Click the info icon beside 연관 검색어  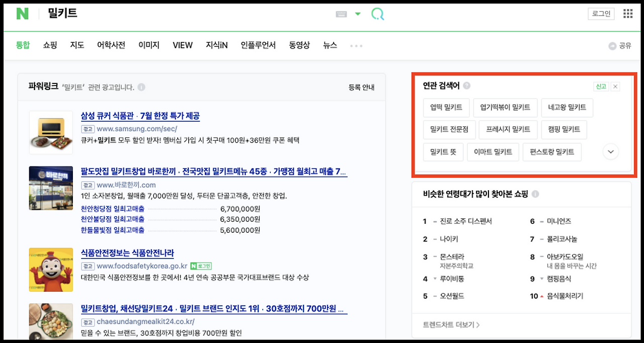(x=466, y=85)
